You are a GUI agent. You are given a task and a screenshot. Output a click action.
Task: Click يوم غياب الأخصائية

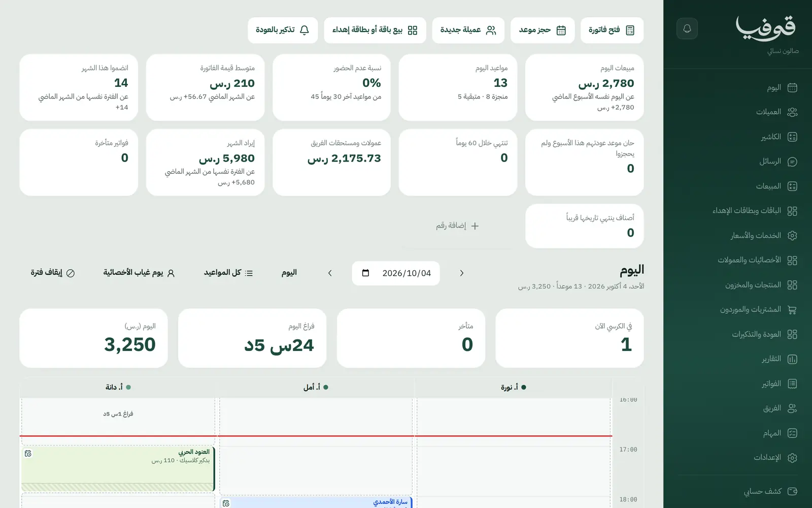pos(139,273)
